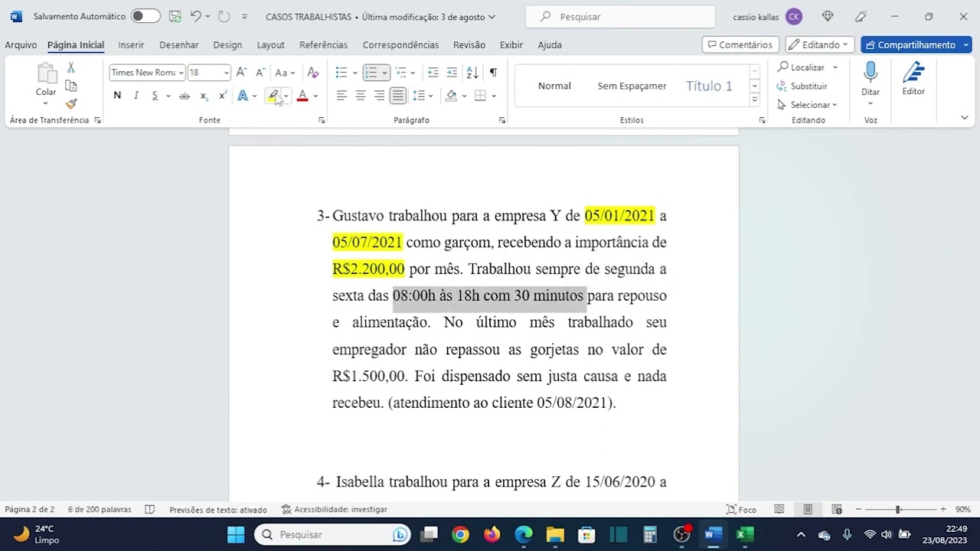Image resolution: width=980 pixels, height=551 pixels.
Task: Expand the styles gallery list
Action: click(x=754, y=100)
